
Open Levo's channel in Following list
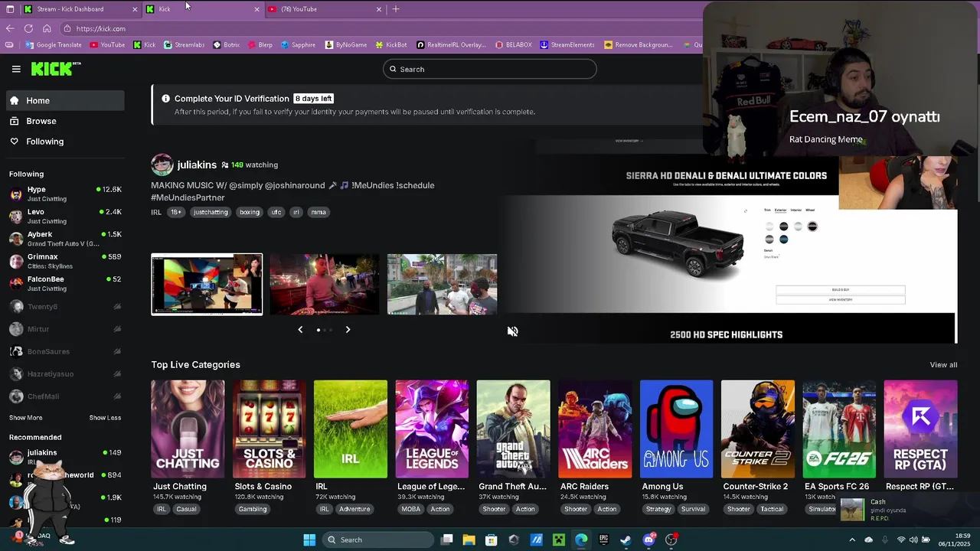65,216
